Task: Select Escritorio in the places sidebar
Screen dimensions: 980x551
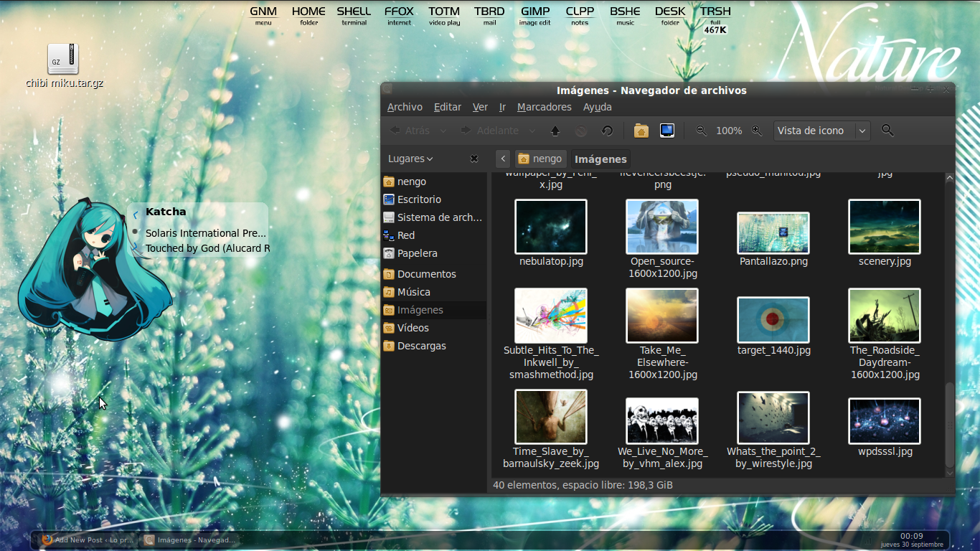Action: pos(434,199)
